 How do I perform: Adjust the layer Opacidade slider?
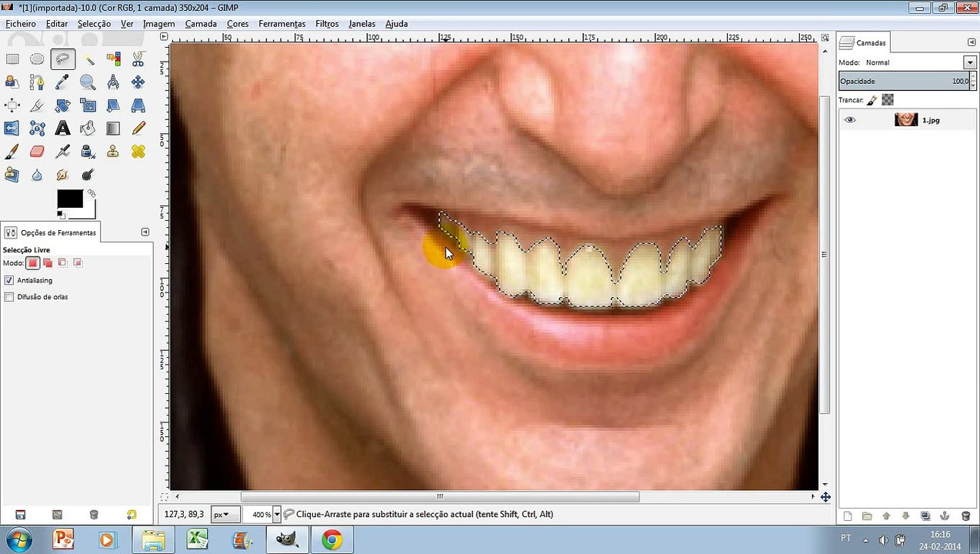tap(905, 81)
